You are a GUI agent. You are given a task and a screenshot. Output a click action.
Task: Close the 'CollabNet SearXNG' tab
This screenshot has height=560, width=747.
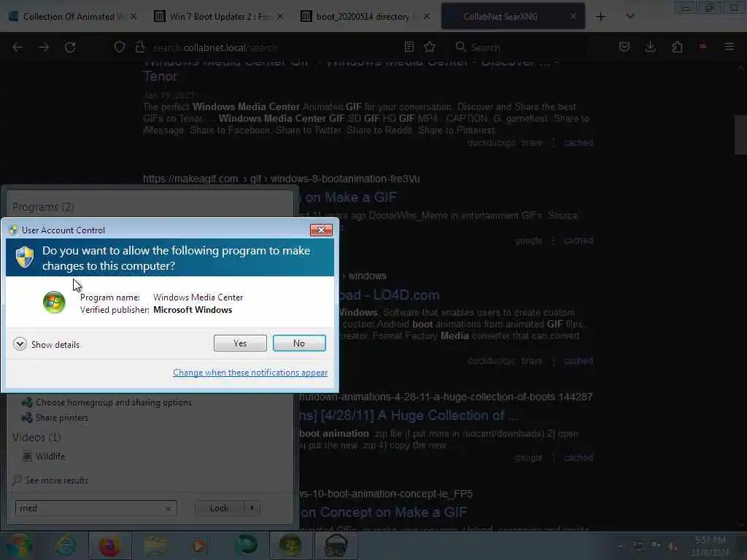[573, 16]
